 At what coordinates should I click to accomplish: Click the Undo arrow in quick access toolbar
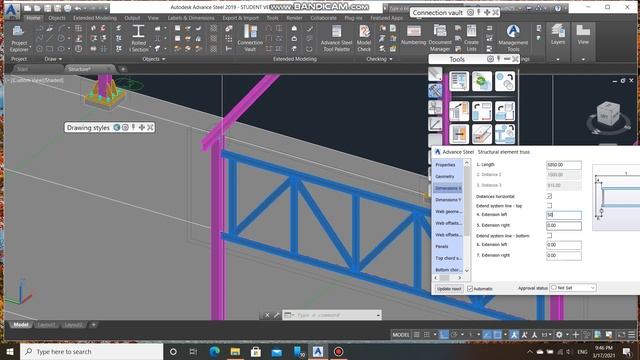[x=78, y=8]
